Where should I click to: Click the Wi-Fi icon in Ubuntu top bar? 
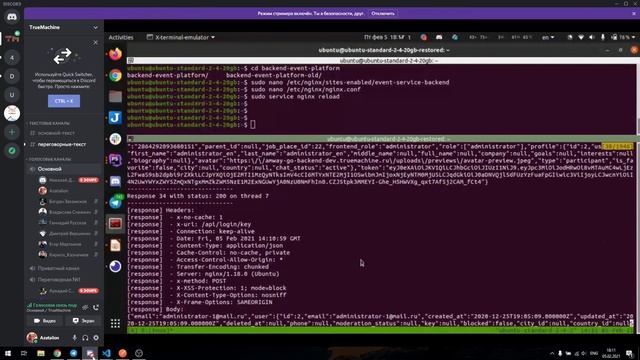click(x=581, y=37)
